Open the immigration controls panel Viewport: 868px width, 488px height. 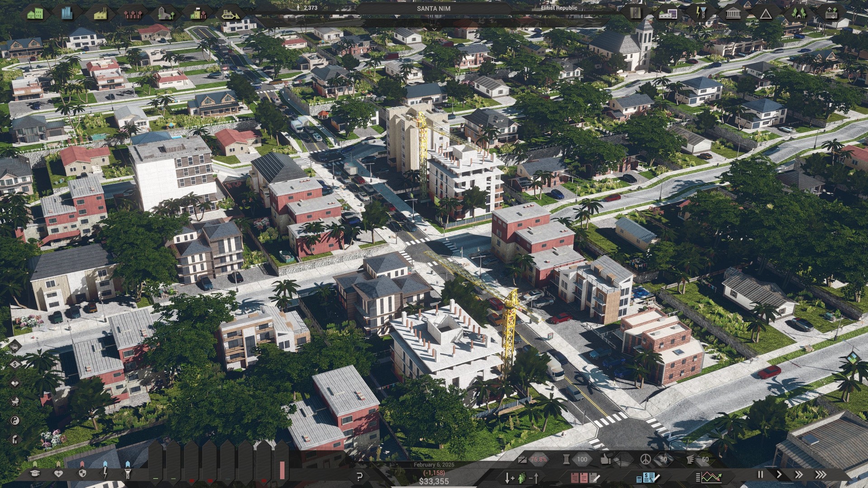click(521, 477)
